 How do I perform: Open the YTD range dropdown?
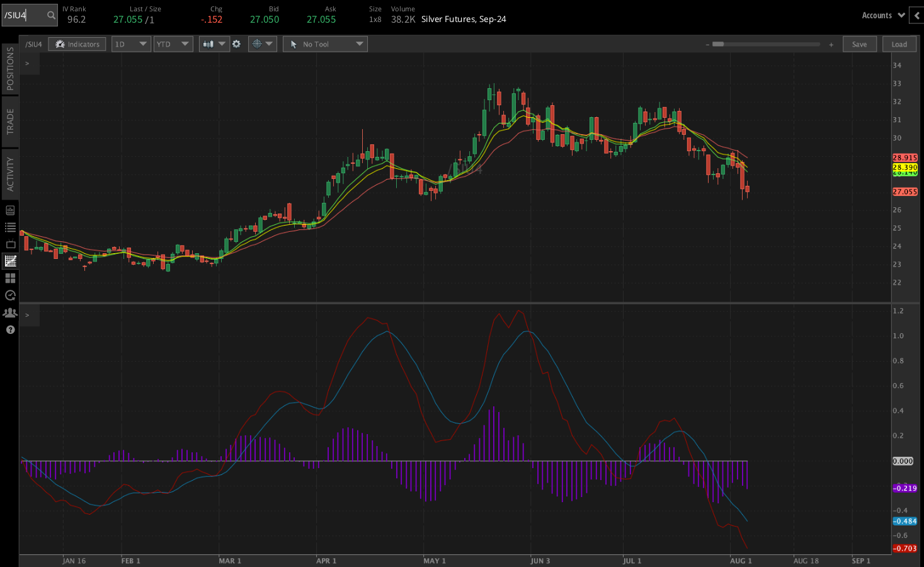coord(173,44)
